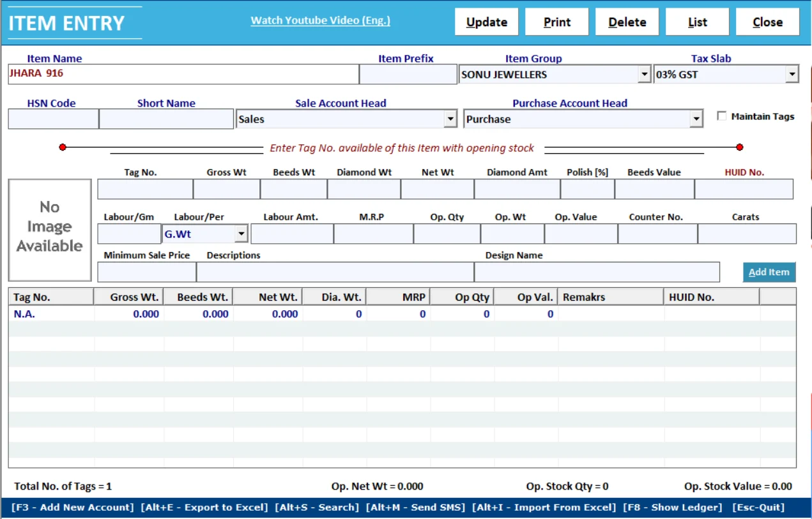Click the Gross Wt input field
This screenshot has height=519, width=812.
point(227,190)
